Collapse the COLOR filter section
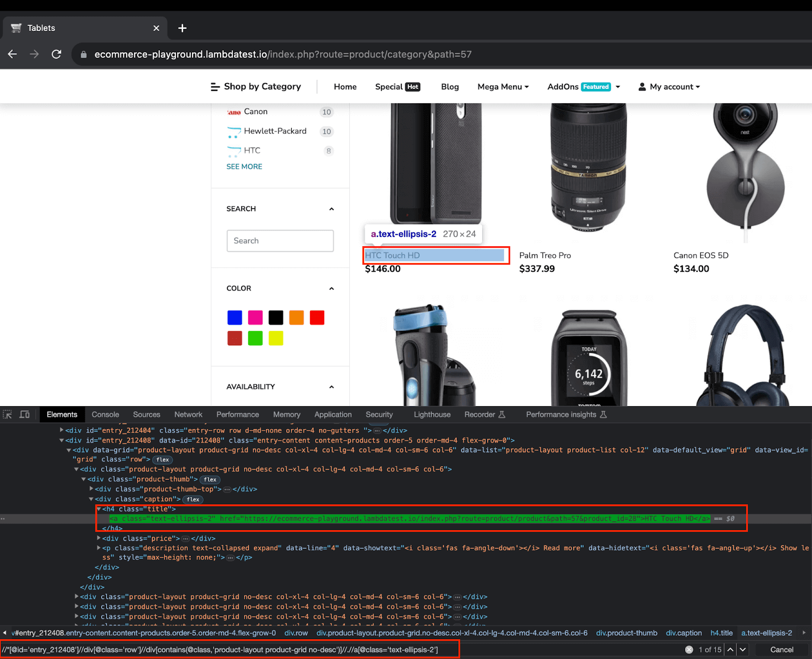The image size is (812, 659). (x=331, y=288)
